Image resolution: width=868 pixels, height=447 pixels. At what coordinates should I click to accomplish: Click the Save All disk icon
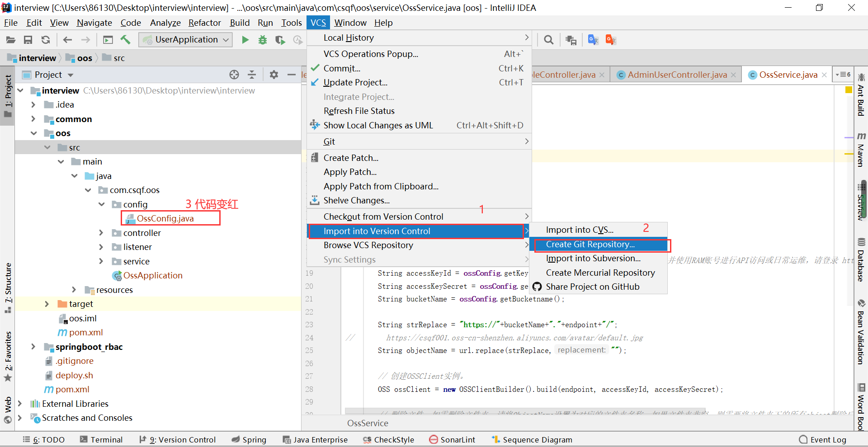(x=28, y=40)
